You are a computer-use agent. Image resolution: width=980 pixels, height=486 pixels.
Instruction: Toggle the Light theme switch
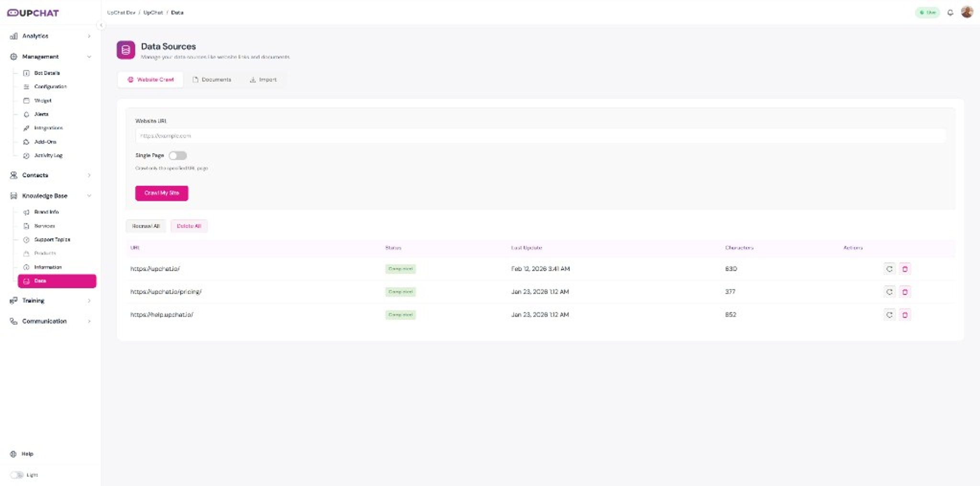point(17,475)
